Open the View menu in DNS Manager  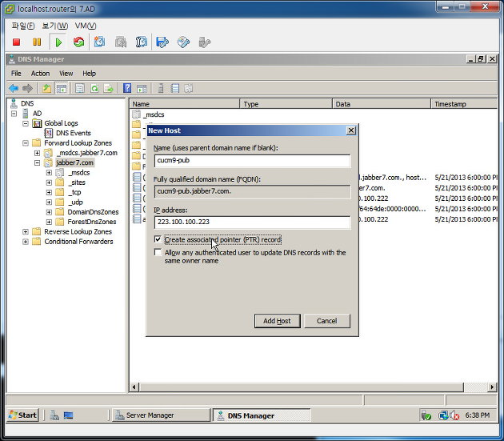[66, 74]
